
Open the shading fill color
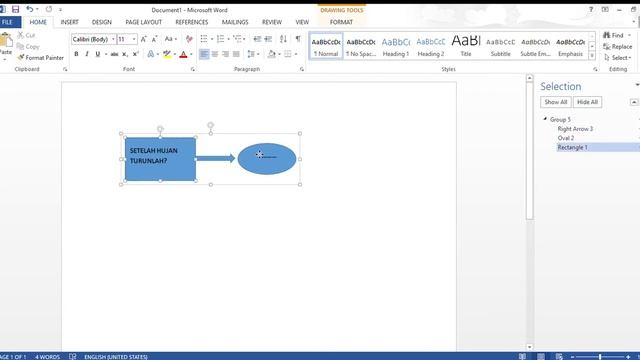(271, 54)
